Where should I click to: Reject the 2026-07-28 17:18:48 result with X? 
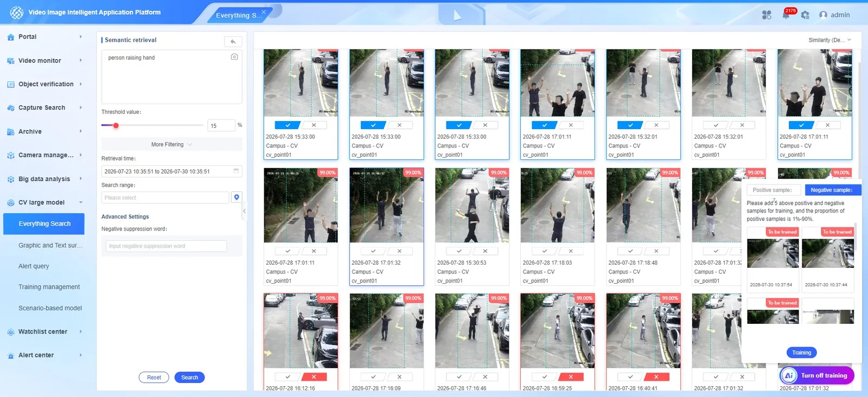click(656, 251)
